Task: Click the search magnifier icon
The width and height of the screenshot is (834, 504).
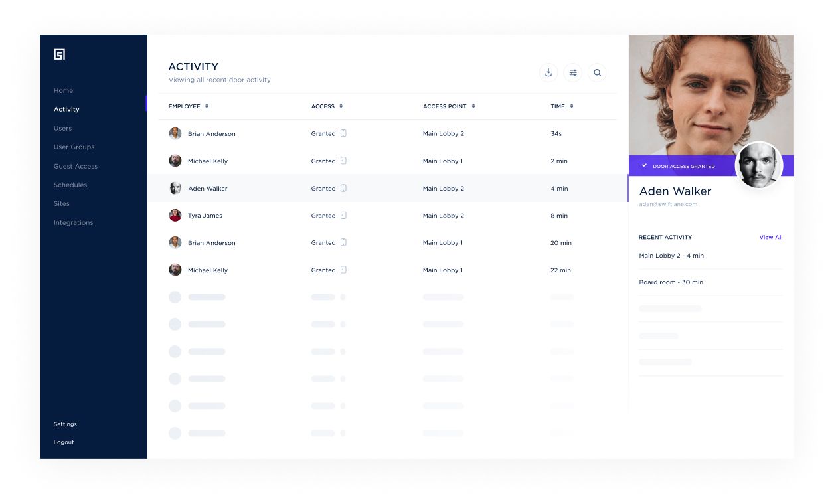Action: click(597, 73)
